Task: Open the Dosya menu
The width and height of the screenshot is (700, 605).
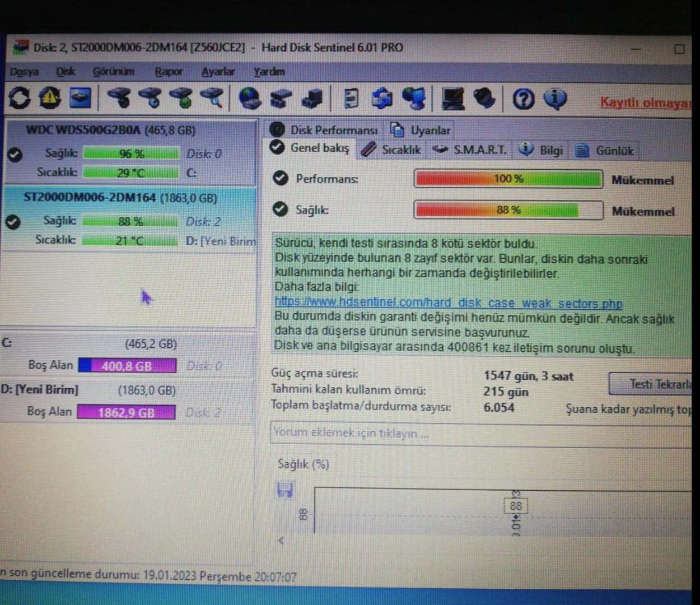Action: [x=24, y=72]
